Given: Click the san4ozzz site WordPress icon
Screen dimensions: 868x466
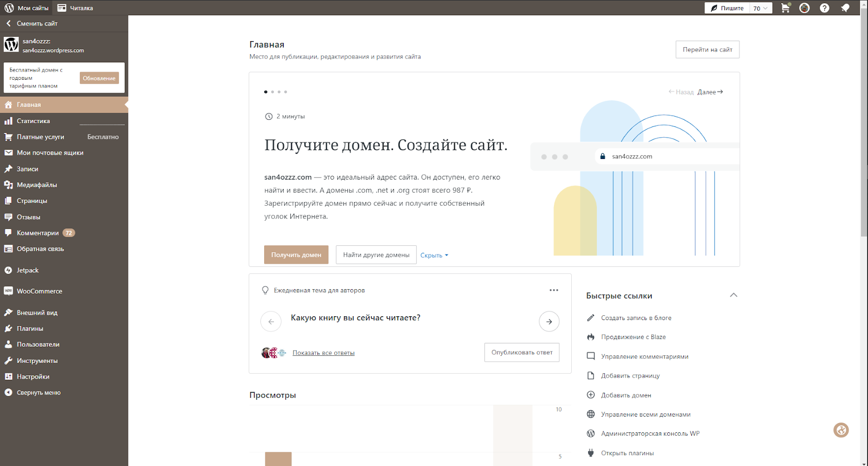Looking at the screenshot, I should click(11, 44).
